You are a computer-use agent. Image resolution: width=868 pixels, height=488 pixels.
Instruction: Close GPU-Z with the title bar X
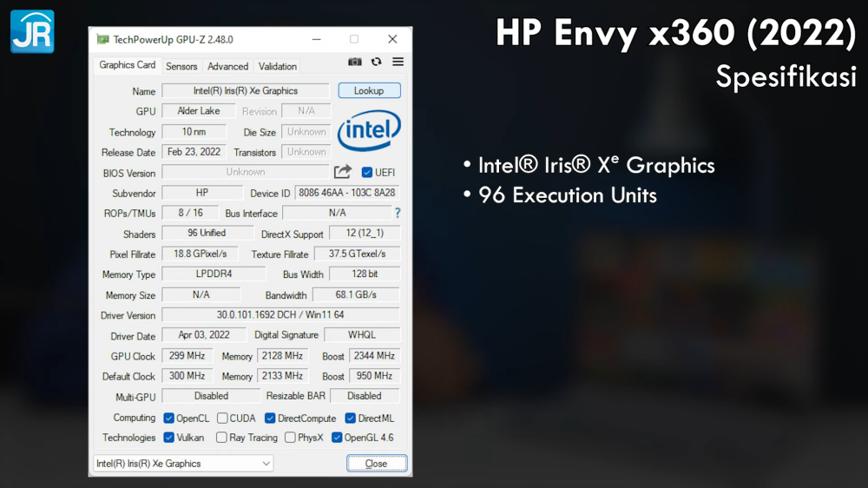point(392,39)
